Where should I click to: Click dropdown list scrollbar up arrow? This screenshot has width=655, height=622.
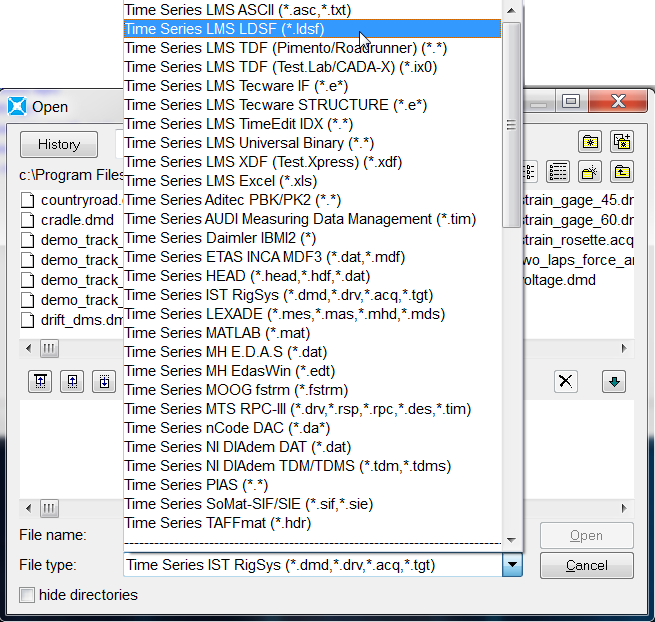click(511, 10)
